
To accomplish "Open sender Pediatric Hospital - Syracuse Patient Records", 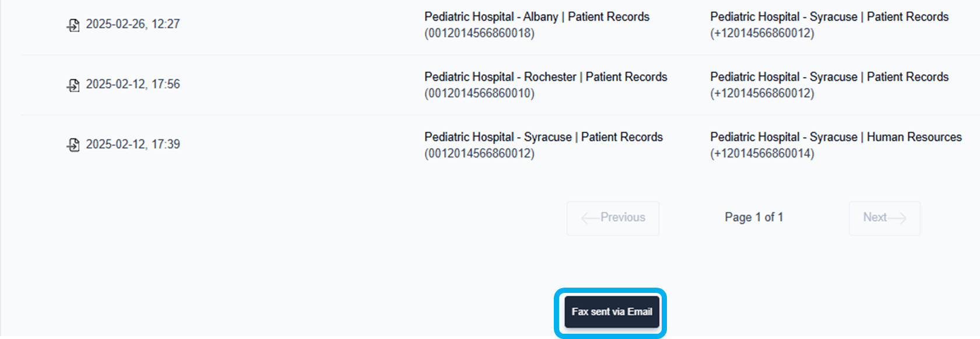I will (x=543, y=137).
